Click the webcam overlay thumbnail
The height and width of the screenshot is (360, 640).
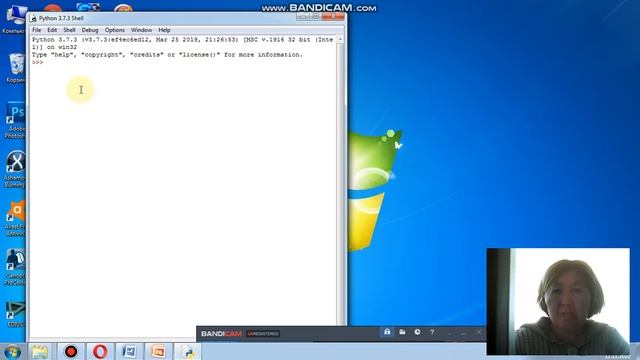(x=558, y=301)
